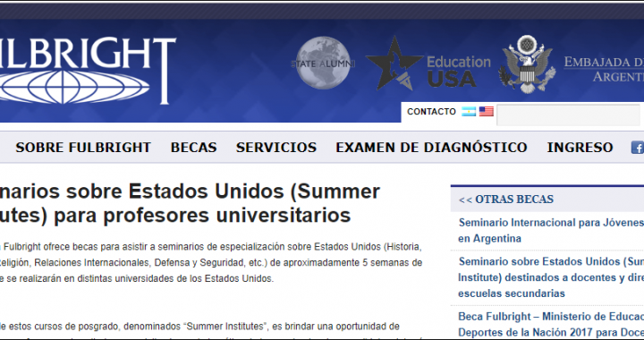Open the State Alumni globe icon
This screenshot has width=644, height=340.
click(323, 63)
